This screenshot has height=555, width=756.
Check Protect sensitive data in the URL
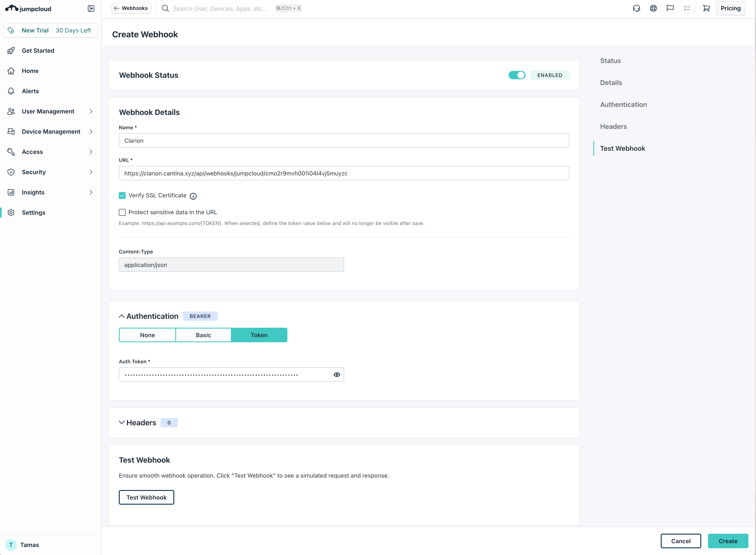pos(122,212)
